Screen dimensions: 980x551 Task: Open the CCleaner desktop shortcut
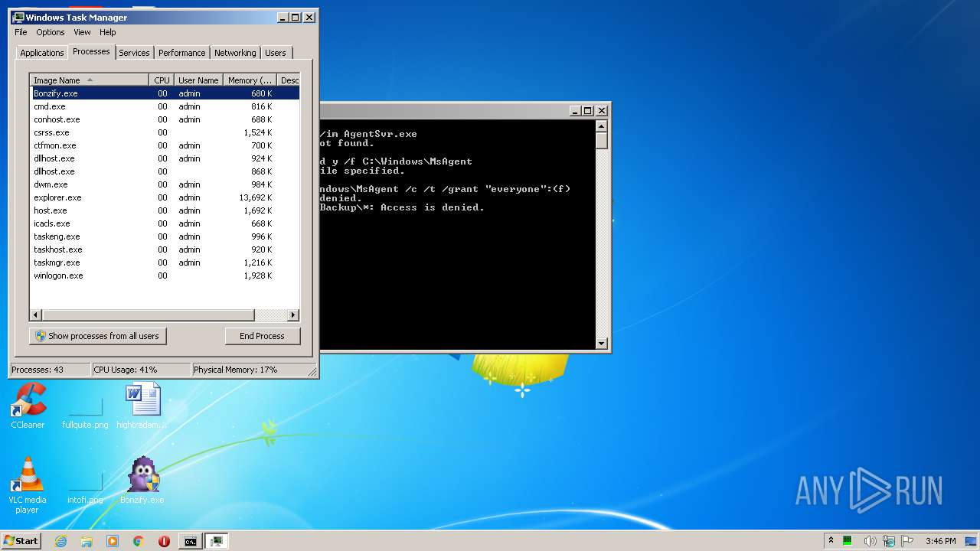coord(28,406)
